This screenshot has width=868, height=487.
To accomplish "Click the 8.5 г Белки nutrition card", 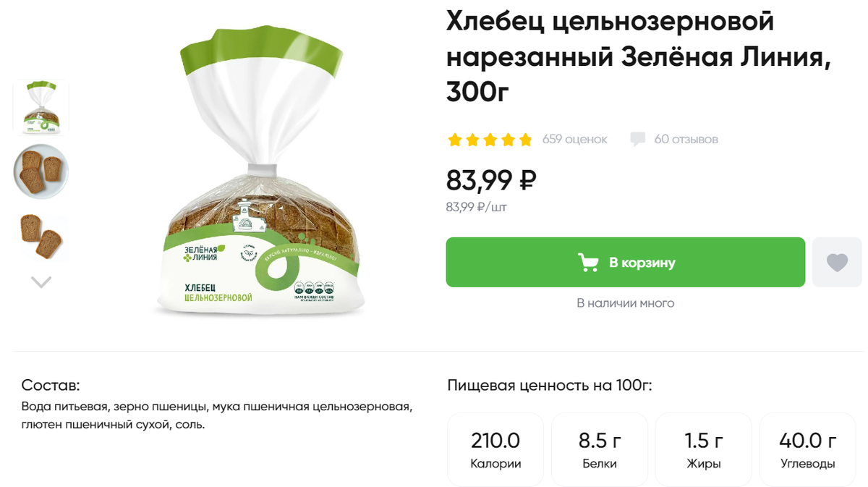I will coord(600,449).
